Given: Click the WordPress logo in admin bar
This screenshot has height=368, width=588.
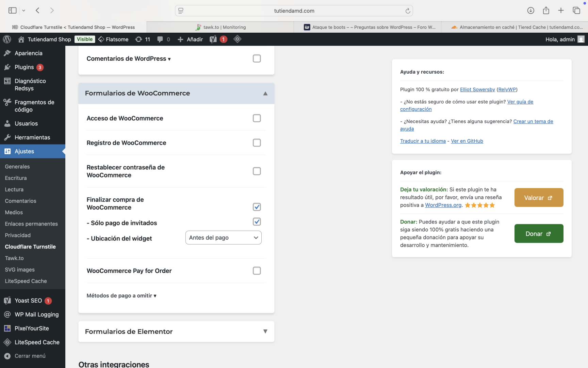Looking at the screenshot, I should coord(7,40).
